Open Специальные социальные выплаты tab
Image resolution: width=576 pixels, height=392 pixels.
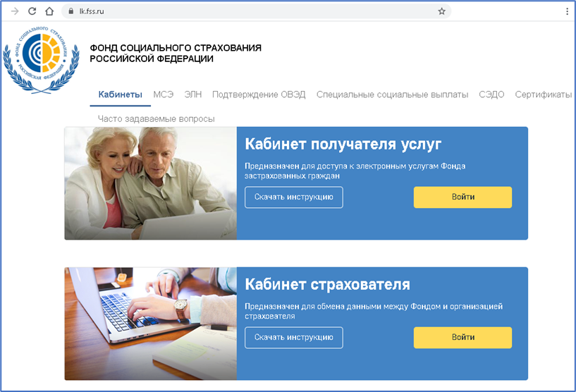coord(392,94)
